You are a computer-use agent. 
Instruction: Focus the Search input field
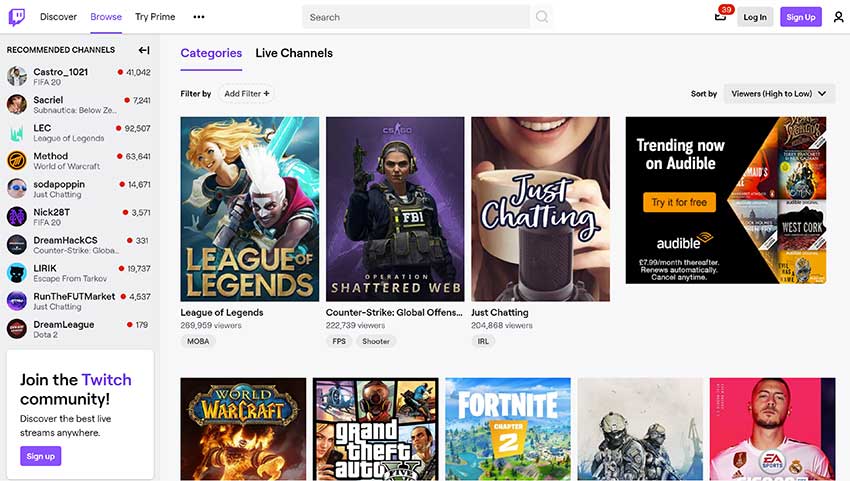click(416, 17)
